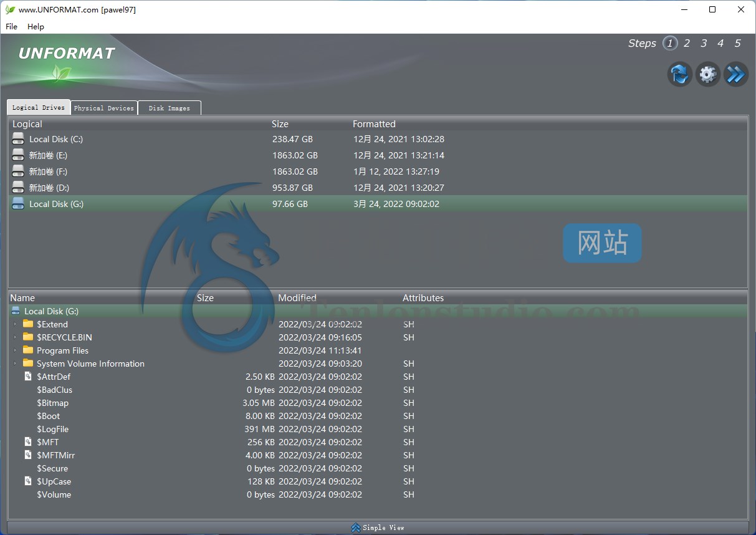The width and height of the screenshot is (756, 535).
Task: Click the $UpCase file icon
Action: [28, 481]
